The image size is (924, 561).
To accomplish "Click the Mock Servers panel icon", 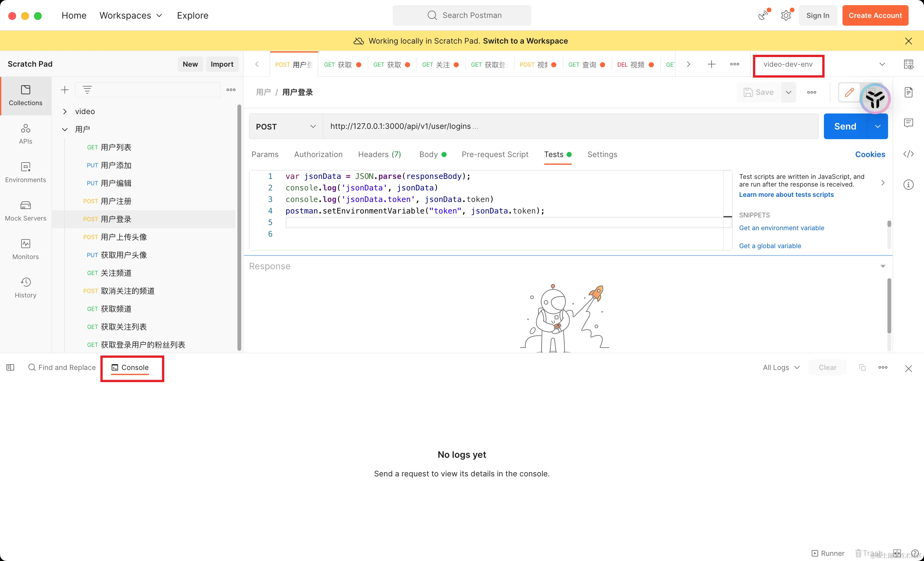I will coord(25,205).
